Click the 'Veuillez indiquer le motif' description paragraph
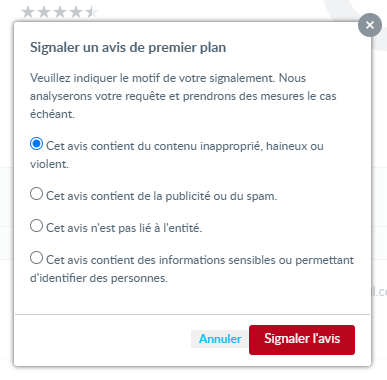 183,96
